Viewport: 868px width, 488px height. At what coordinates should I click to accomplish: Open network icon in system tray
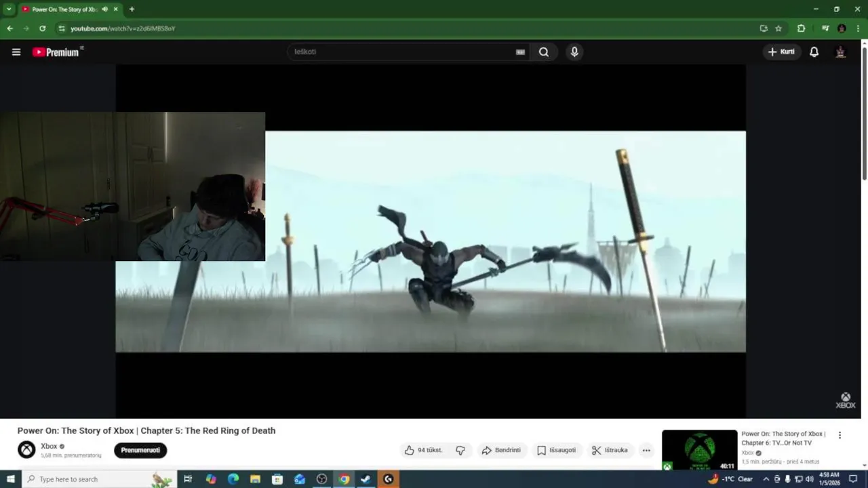pos(798,479)
